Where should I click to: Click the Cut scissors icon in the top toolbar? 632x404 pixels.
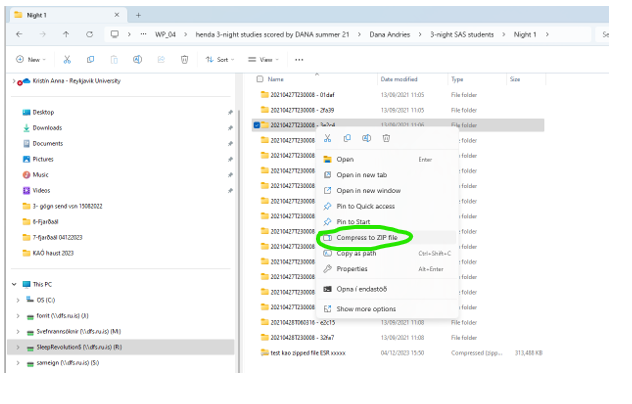click(67, 60)
